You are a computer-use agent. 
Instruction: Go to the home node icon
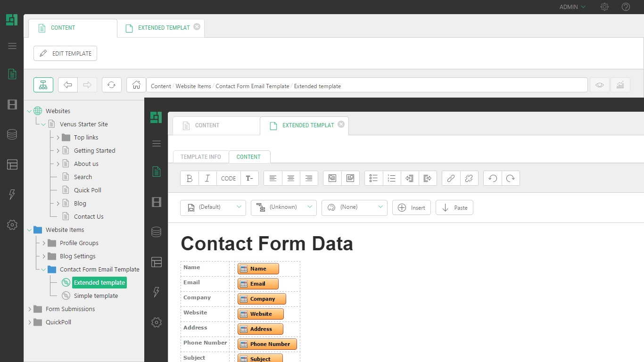pos(136,85)
